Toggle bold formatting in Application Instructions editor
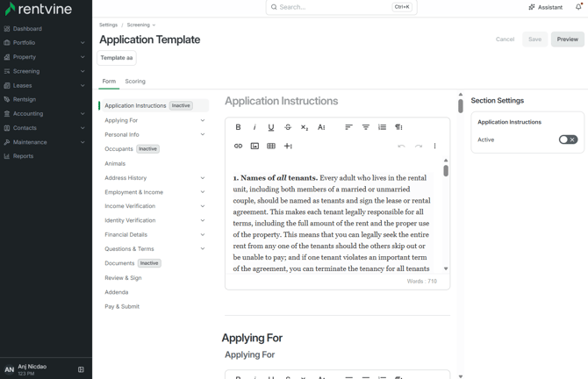This screenshot has height=379, width=588. [238, 127]
